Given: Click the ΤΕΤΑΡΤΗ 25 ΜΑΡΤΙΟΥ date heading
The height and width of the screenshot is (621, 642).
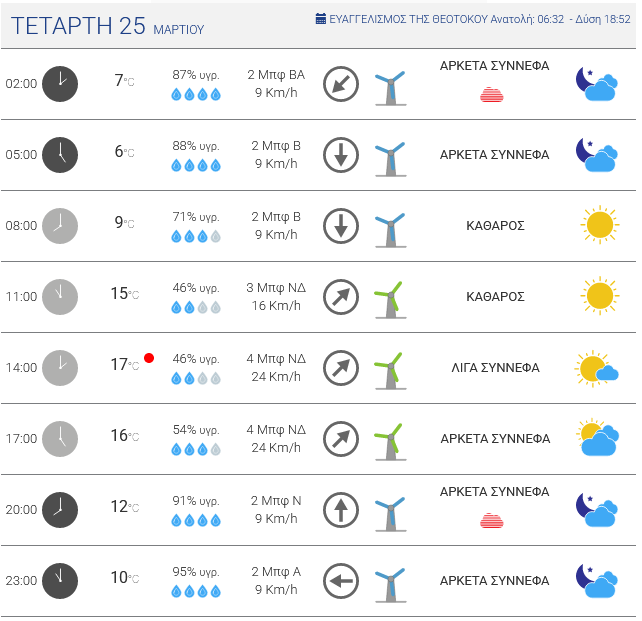Looking at the screenshot, I should [x=105, y=27].
